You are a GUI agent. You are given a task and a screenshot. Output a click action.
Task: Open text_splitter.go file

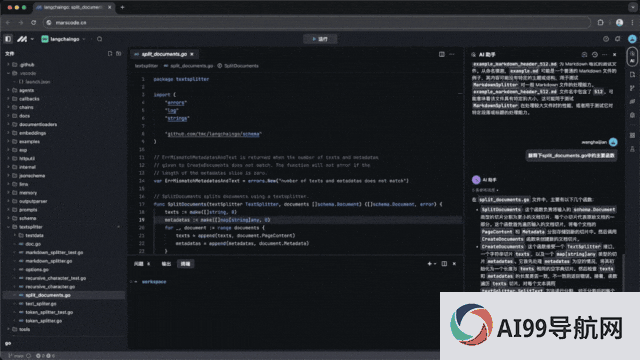[41, 304]
